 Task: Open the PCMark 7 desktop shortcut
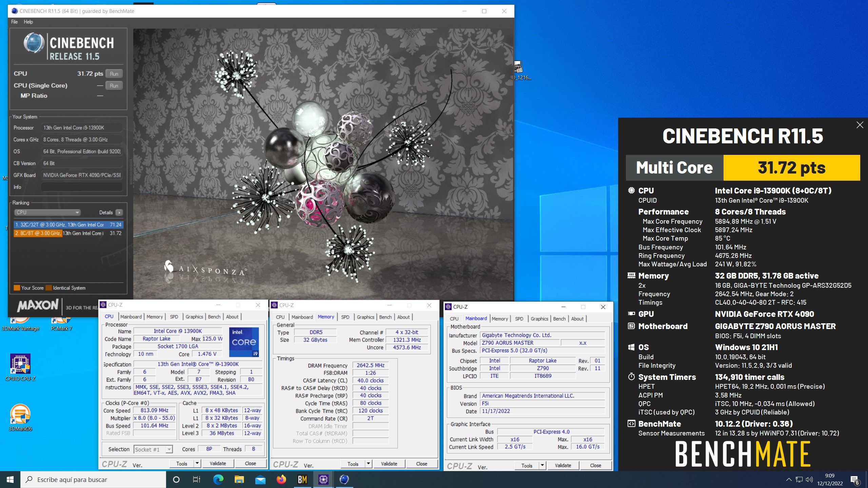[x=61, y=324]
